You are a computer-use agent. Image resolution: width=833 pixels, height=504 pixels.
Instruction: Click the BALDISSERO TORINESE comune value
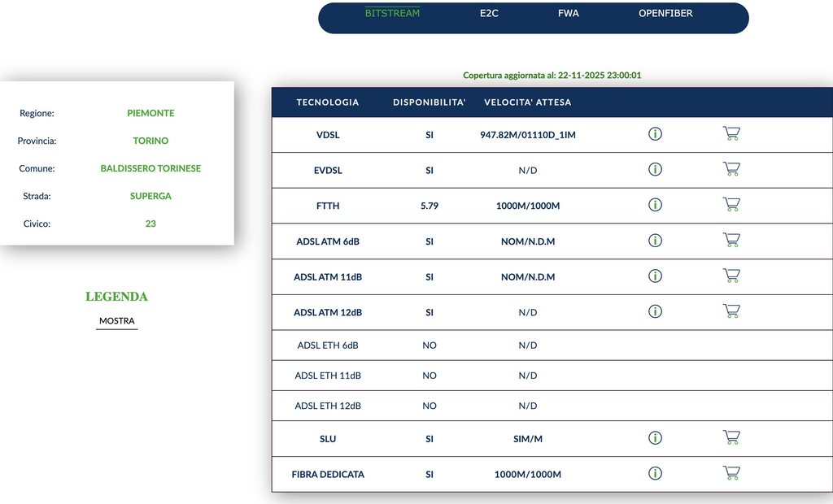pos(150,168)
